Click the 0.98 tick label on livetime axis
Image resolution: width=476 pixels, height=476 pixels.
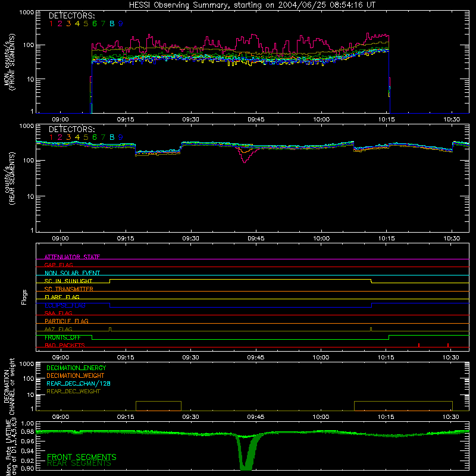point(27,431)
